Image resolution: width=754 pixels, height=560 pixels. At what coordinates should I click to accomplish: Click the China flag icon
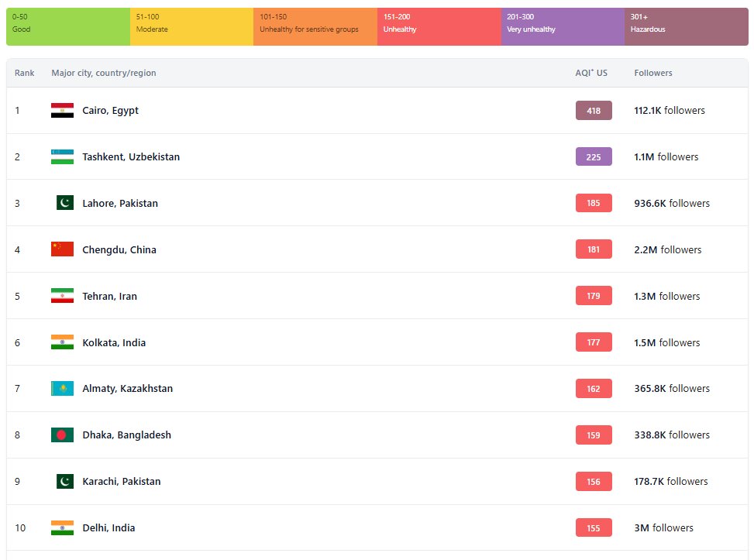pos(62,249)
